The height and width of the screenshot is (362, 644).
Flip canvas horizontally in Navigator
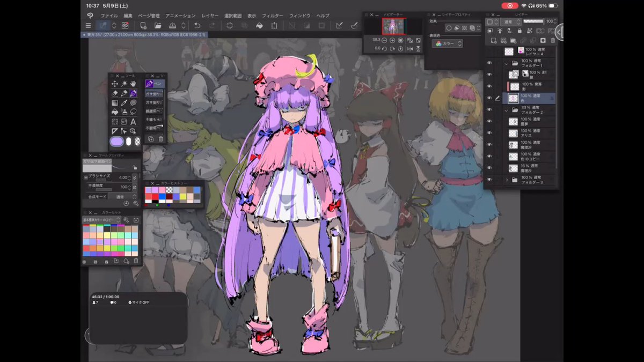pos(410,49)
